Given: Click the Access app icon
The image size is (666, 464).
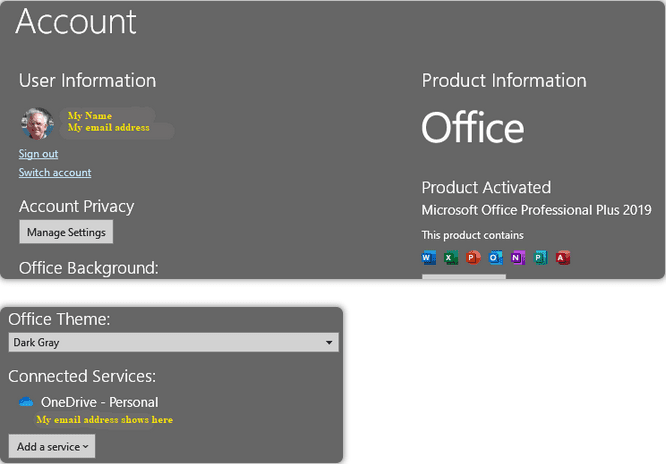Looking at the screenshot, I should [x=563, y=257].
